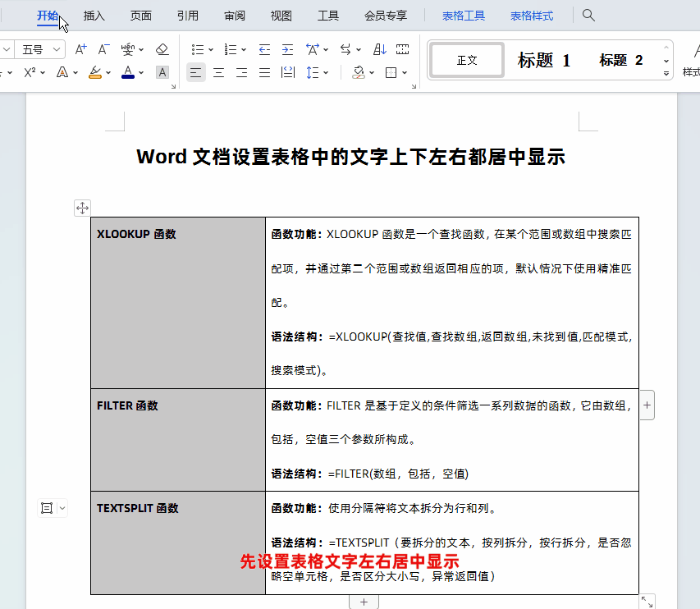700x609 pixels.
Task: Expand bullet list style dropdown arrow
Action: (x=211, y=49)
